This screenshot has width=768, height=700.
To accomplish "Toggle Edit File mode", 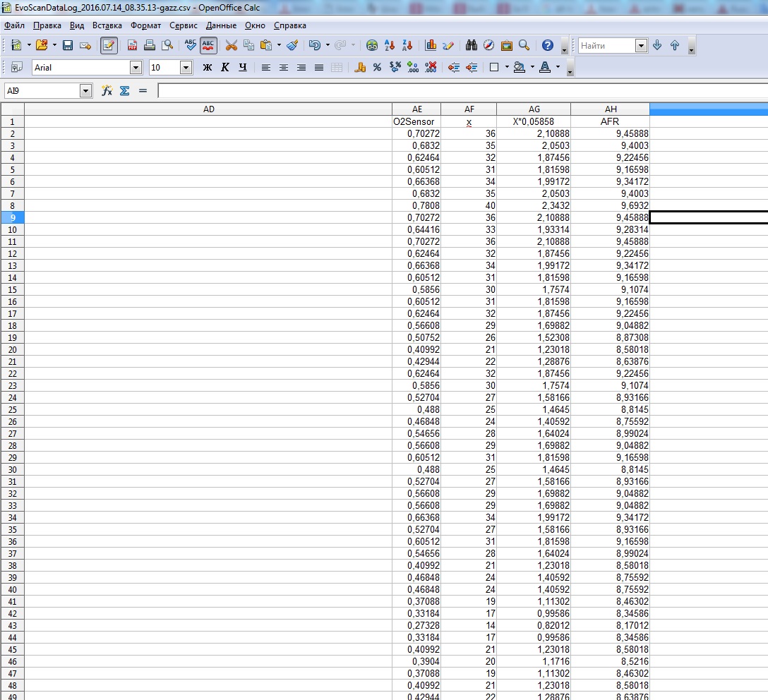I will click(109, 45).
